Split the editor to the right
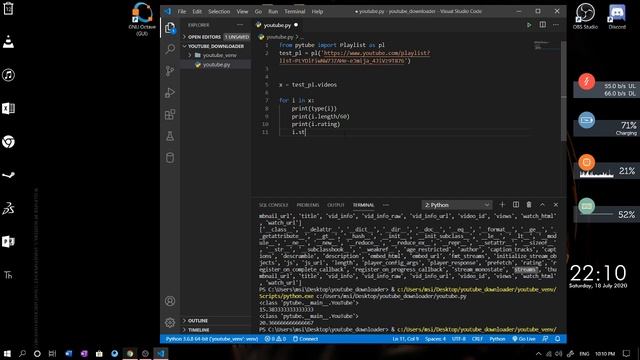The height and width of the screenshot is (360, 640). (x=542, y=25)
